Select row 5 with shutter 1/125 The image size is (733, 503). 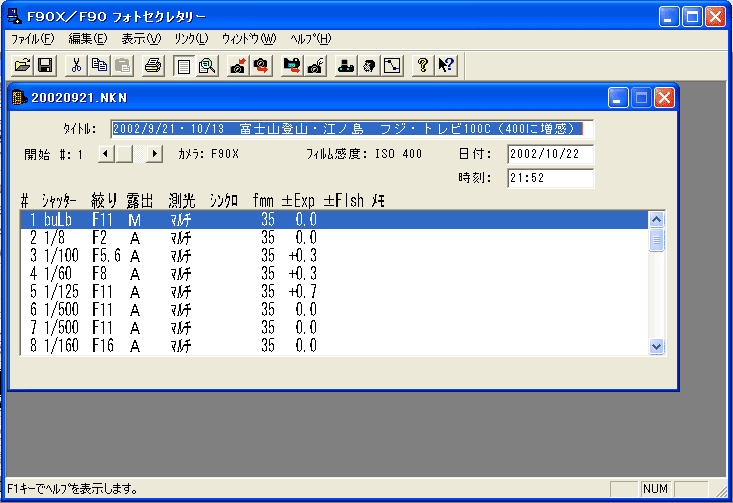click(334, 292)
